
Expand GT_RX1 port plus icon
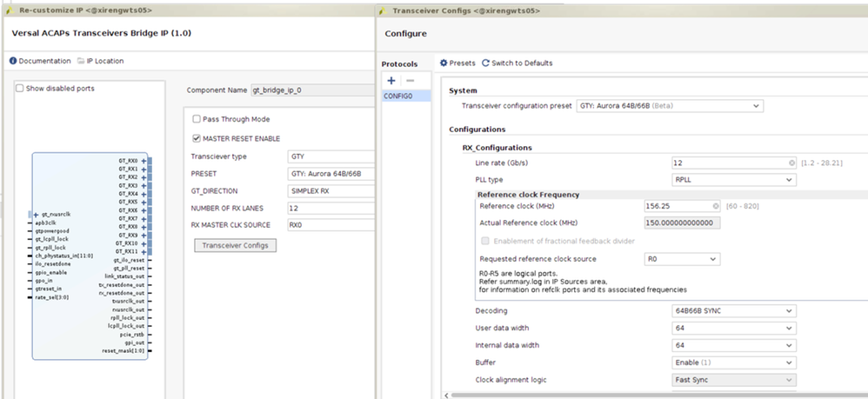144,170
